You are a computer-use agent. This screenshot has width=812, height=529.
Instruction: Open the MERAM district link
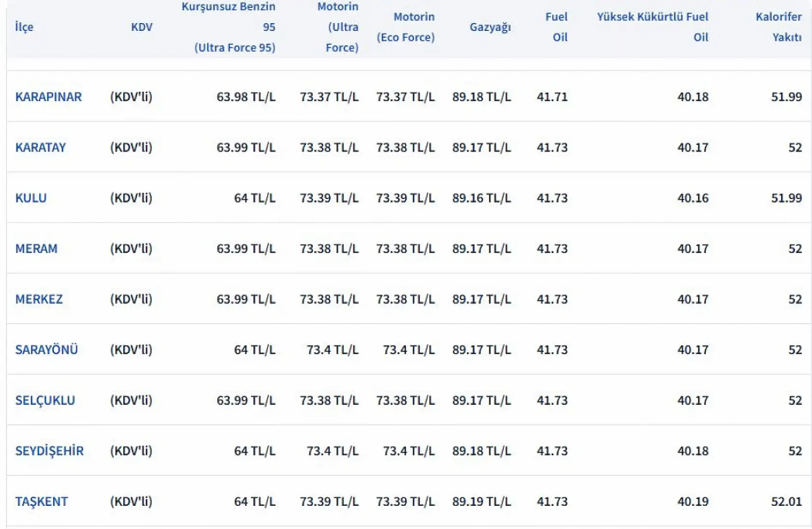[36, 249]
